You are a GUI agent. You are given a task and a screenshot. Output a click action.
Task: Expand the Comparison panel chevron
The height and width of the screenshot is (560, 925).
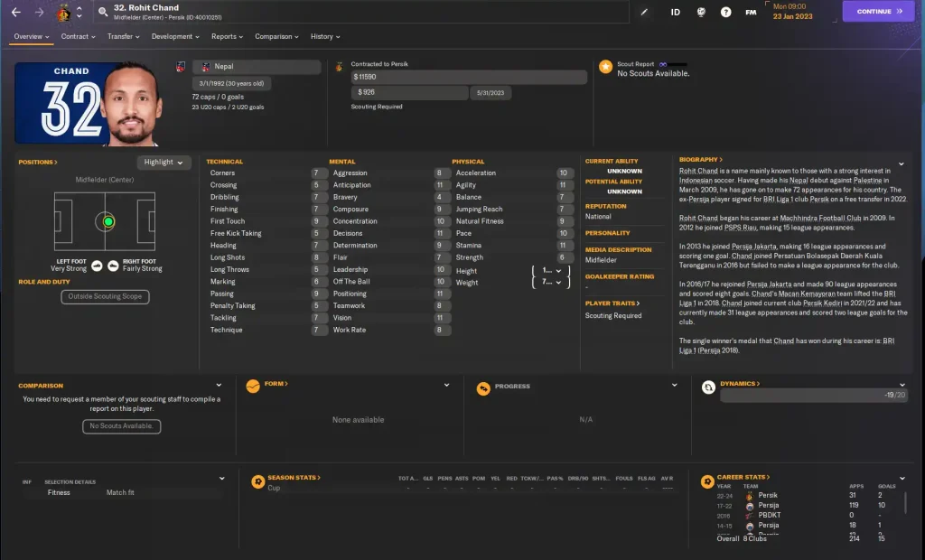[x=219, y=386]
